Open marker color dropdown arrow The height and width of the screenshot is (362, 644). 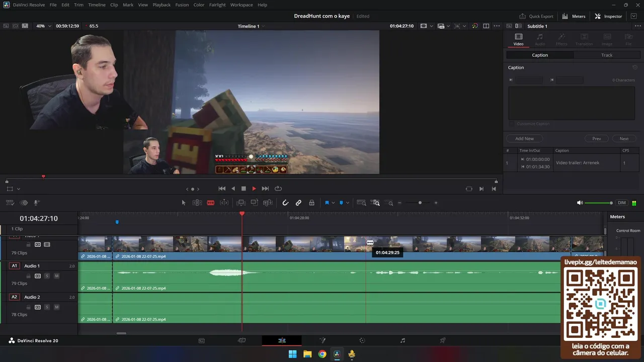[x=348, y=203]
